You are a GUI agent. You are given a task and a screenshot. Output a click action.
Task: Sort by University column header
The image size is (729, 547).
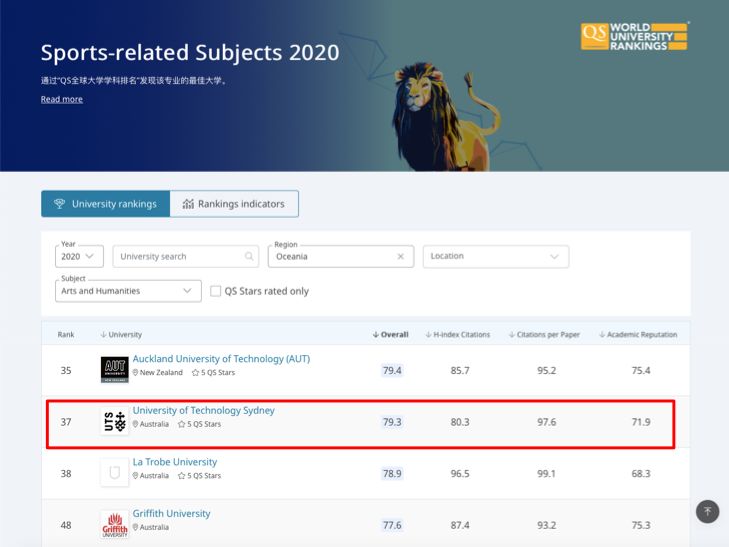click(121, 335)
